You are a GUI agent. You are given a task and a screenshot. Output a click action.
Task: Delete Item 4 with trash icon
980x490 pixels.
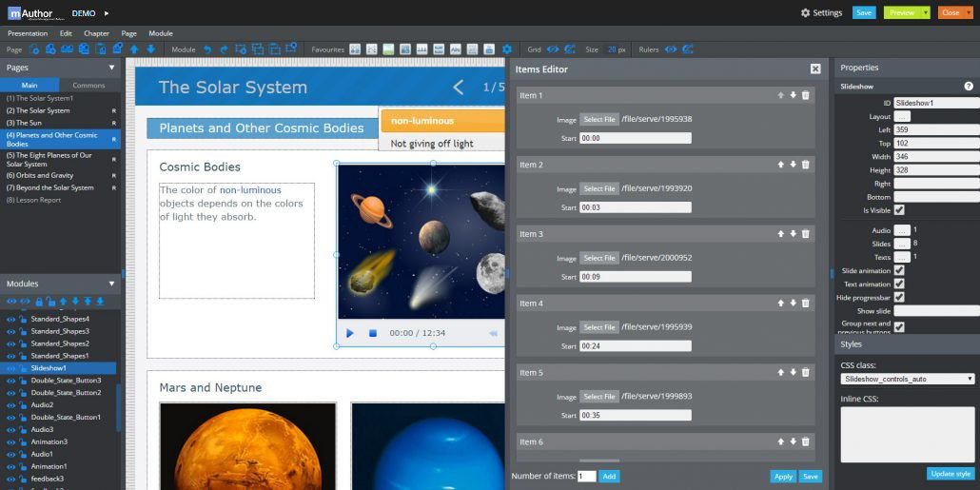coord(806,304)
